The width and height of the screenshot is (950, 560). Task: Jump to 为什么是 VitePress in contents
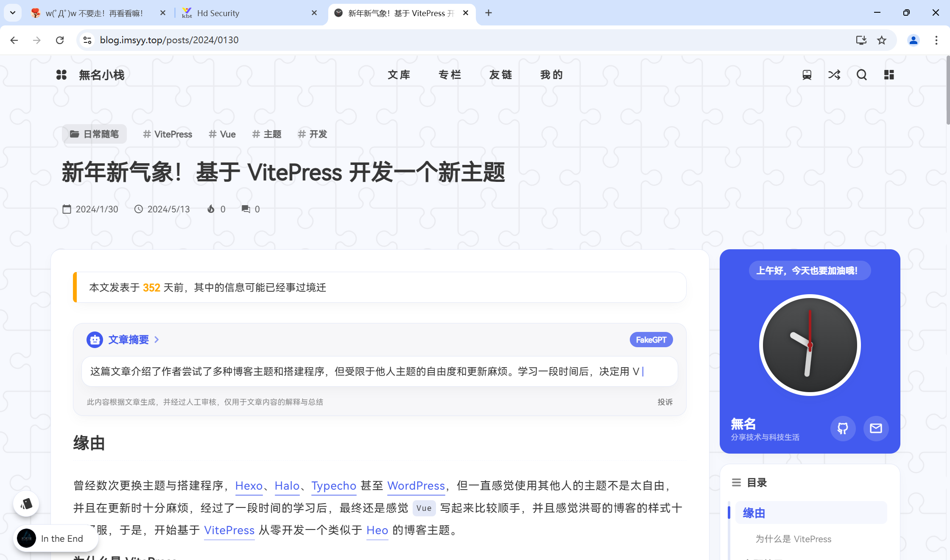[x=793, y=539]
